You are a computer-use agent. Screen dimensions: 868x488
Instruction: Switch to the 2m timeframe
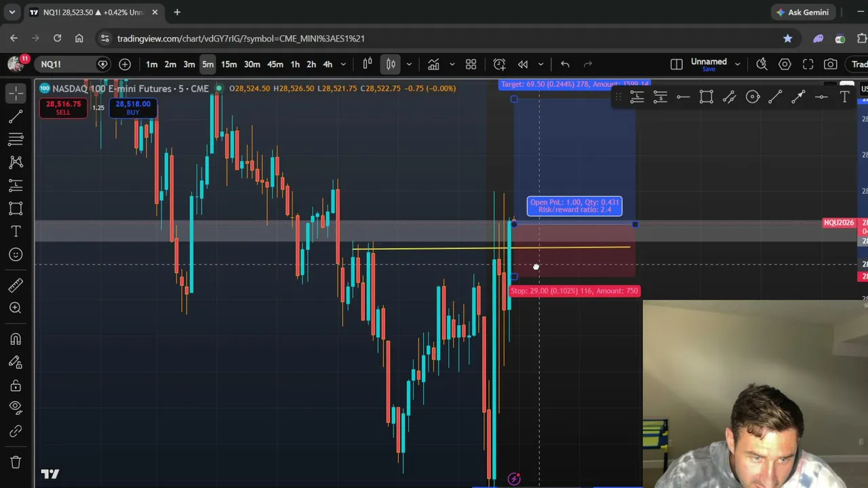coord(170,64)
